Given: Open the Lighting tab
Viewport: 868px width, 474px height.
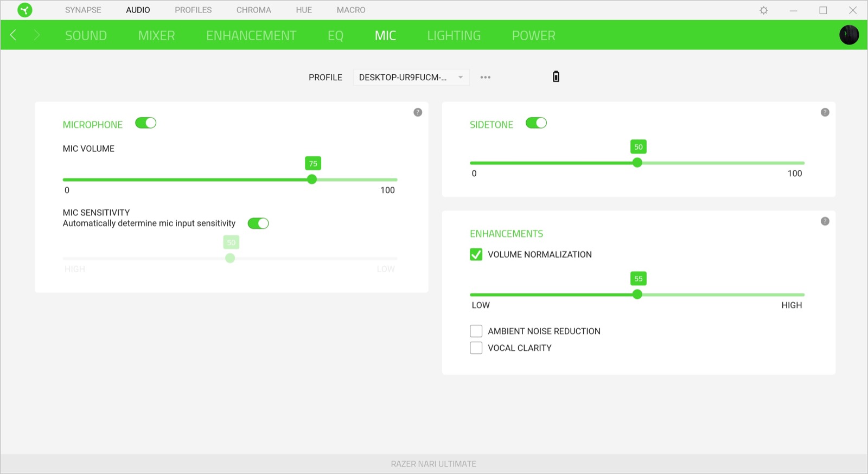Looking at the screenshot, I should pos(454,35).
